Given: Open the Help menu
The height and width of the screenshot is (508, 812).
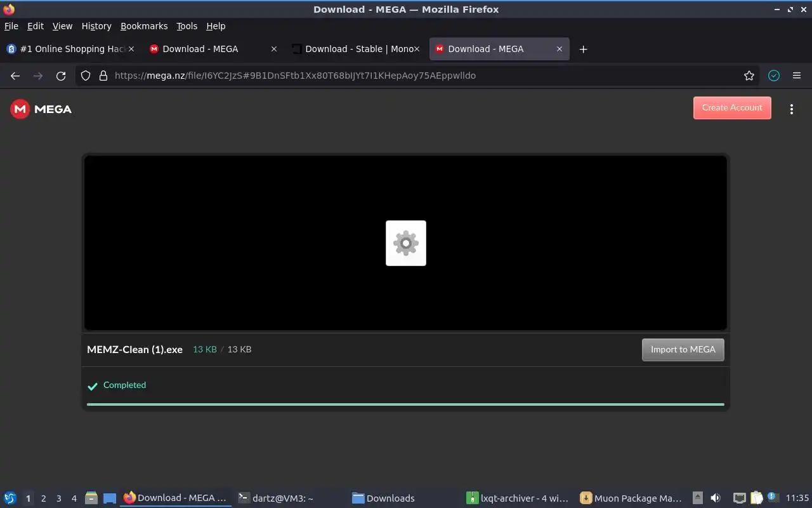Looking at the screenshot, I should 216,26.
